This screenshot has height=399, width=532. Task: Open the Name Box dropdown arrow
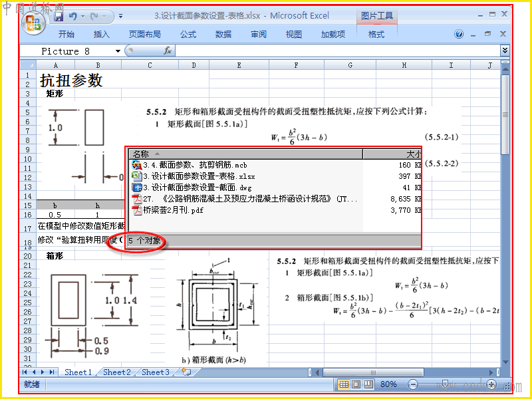118,51
